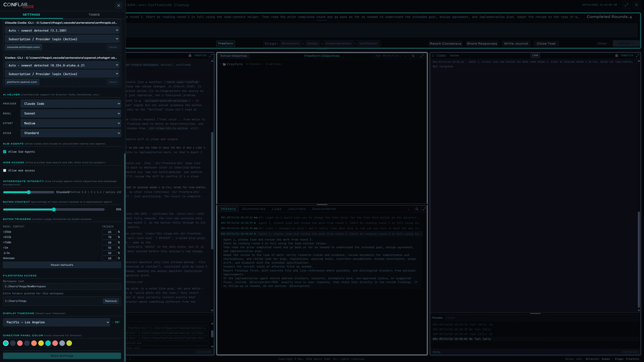Open Claude Code CLI version dropdown
Image resolution: width=644 pixels, height=362 pixels.
[62, 30]
